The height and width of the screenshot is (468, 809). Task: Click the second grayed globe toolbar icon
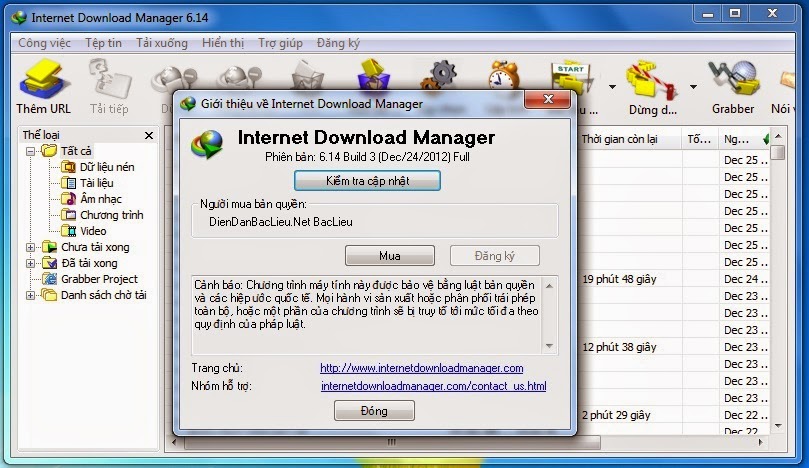click(x=239, y=78)
